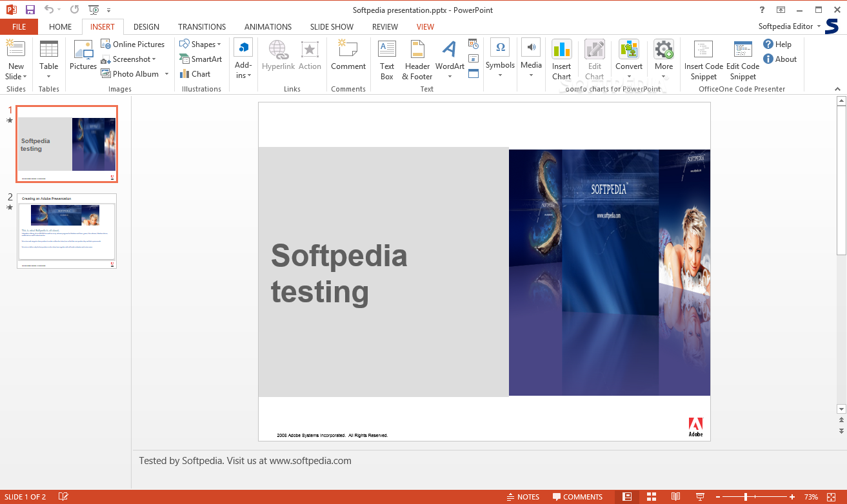This screenshot has width=847, height=504.
Task: Open spell check icon in status bar
Action: click(63, 497)
